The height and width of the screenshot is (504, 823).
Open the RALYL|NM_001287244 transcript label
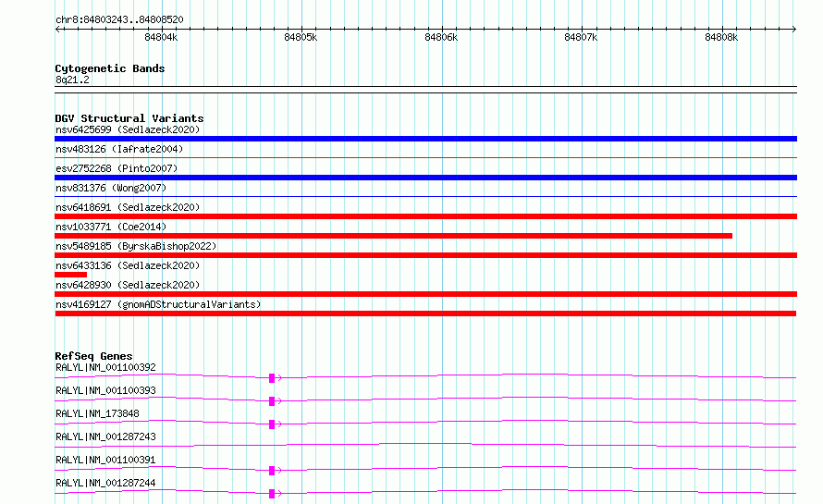pyautogui.click(x=105, y=483)
